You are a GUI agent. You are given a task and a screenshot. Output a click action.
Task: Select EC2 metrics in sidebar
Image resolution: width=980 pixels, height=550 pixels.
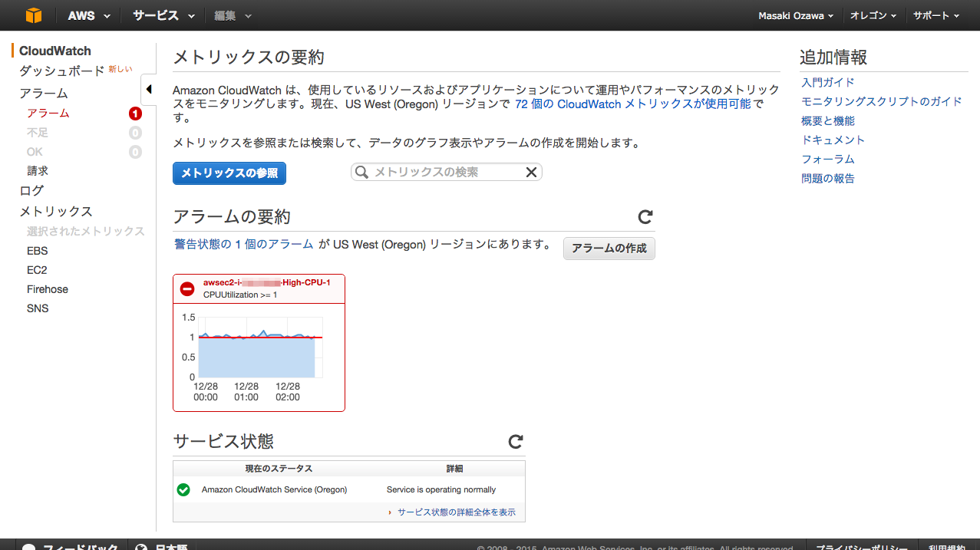pos(37,270)
